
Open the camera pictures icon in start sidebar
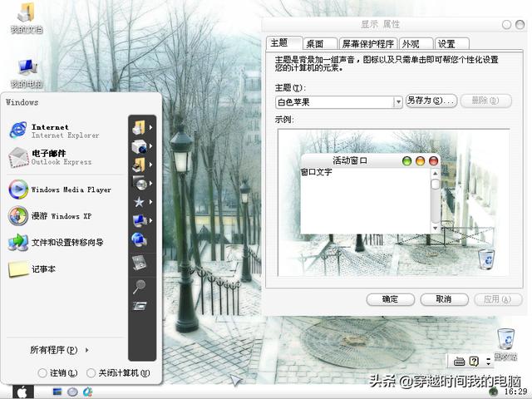(x=139, y=146)
